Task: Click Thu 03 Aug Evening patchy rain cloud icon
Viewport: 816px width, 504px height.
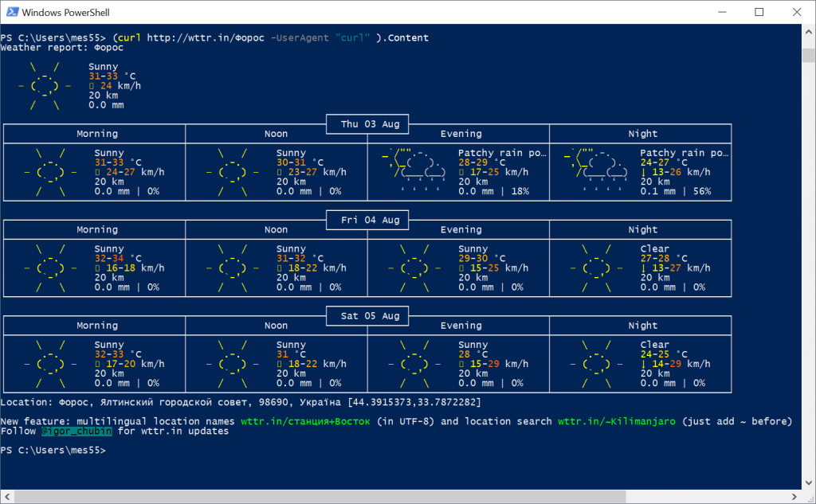Action: [413, 171]
